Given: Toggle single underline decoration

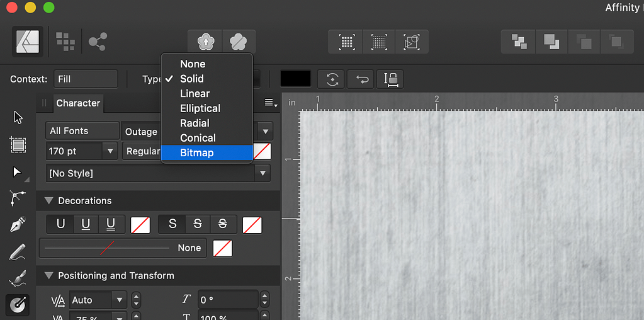Looking at the screenshot, I should pos(86,224).
